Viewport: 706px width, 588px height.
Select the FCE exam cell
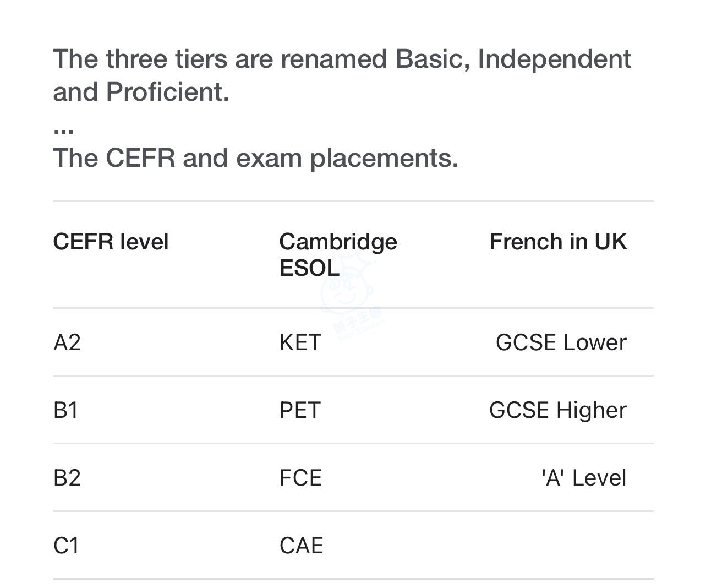click(x=300, y=478)
